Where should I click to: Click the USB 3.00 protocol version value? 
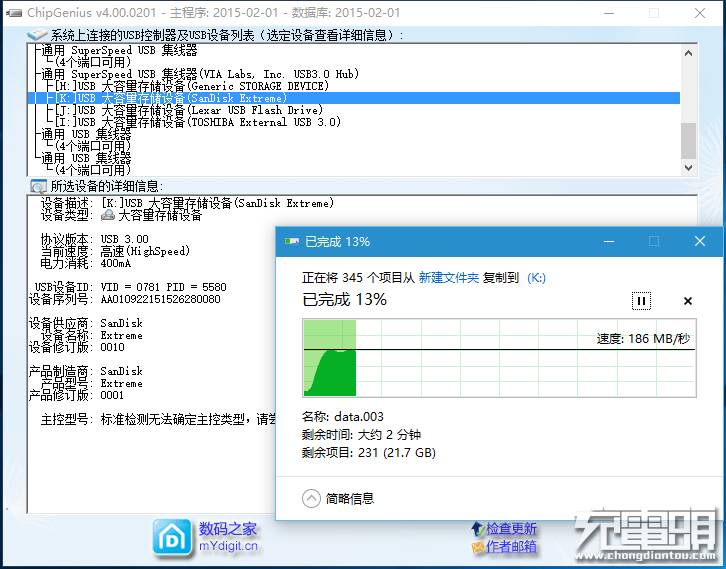click(125, 239)
